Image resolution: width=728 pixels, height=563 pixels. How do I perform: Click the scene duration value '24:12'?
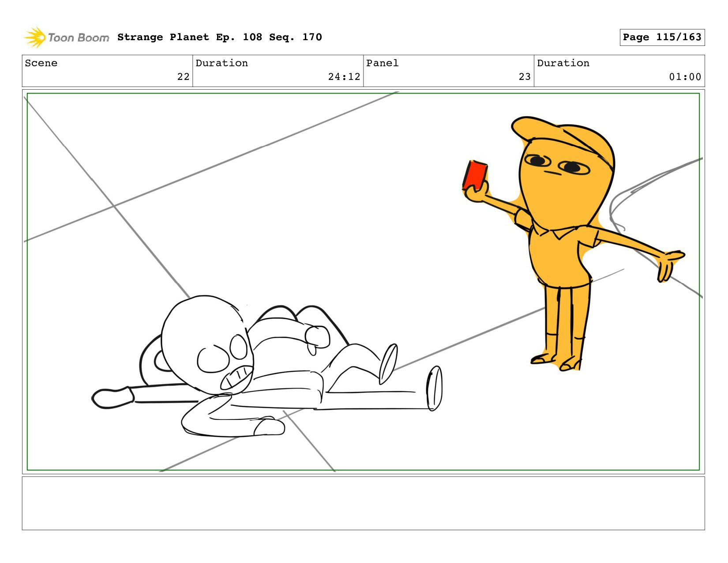pos(344,77)
